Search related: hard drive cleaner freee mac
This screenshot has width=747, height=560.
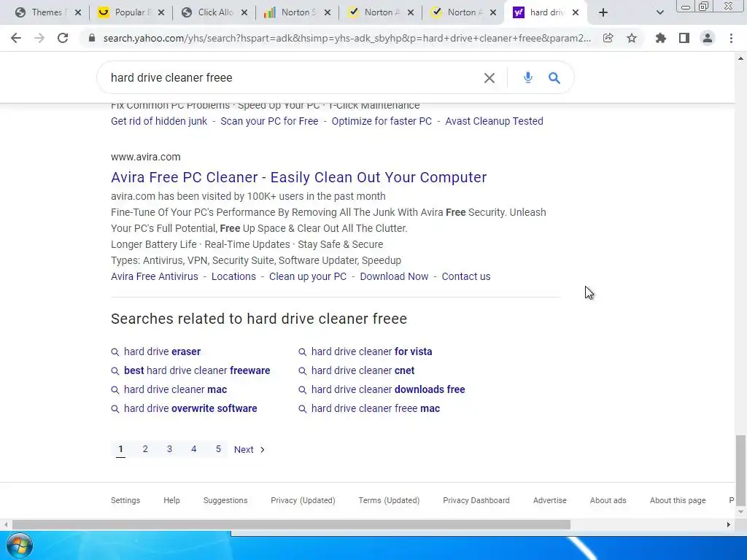[x=376, y=408]
